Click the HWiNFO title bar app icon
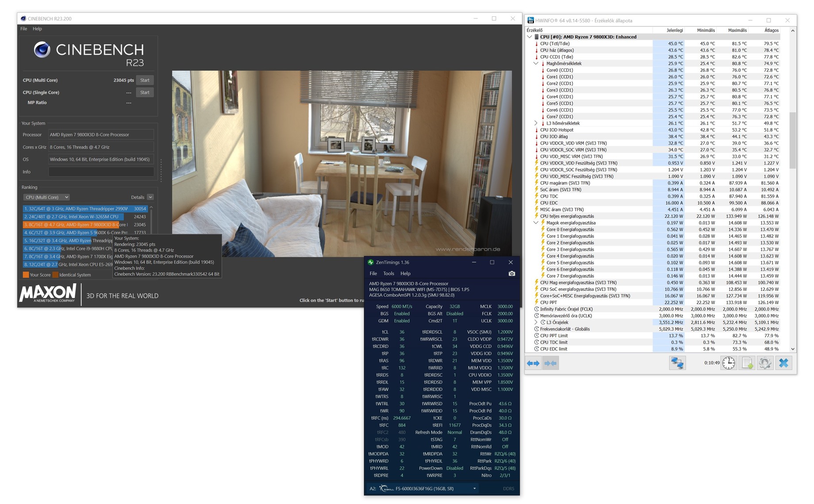Viewport: 814px width, 504px height. (x=530, y=20)
